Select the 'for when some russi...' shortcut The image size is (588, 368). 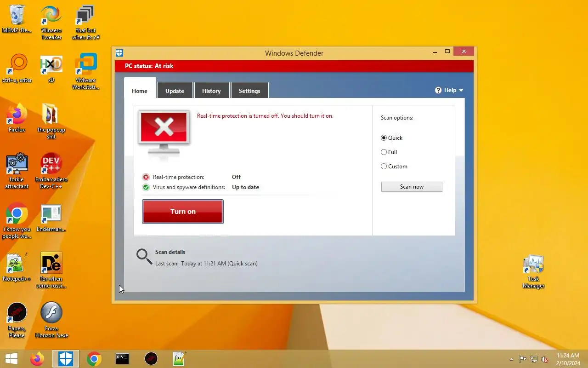[x=51, y=271]
